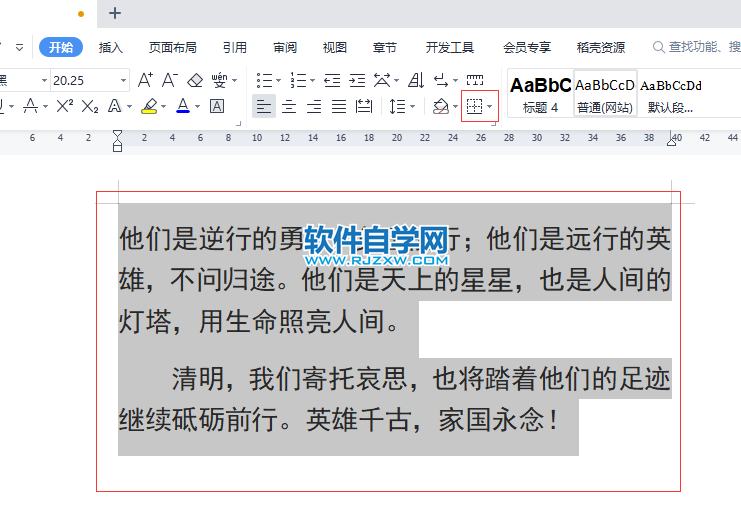
Task: Click the Increase Font Size icon
Action: click(145, 80)
